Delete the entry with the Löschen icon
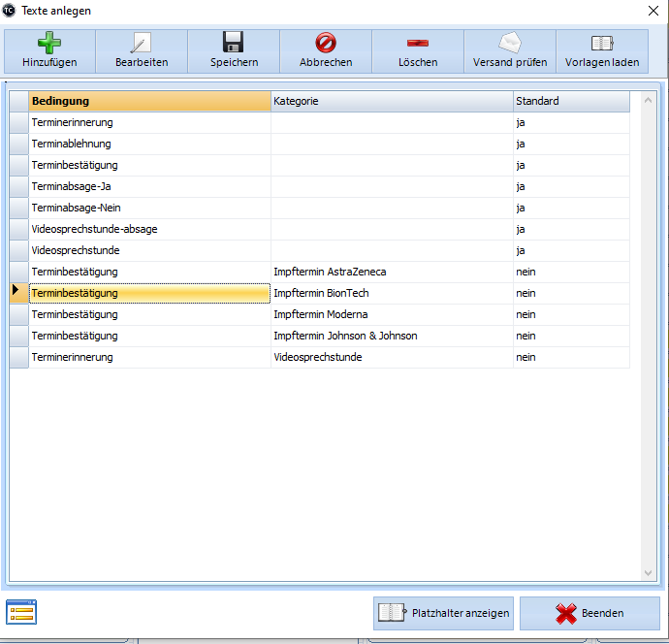Screen dimensions: 669x644 coord(417,44)
